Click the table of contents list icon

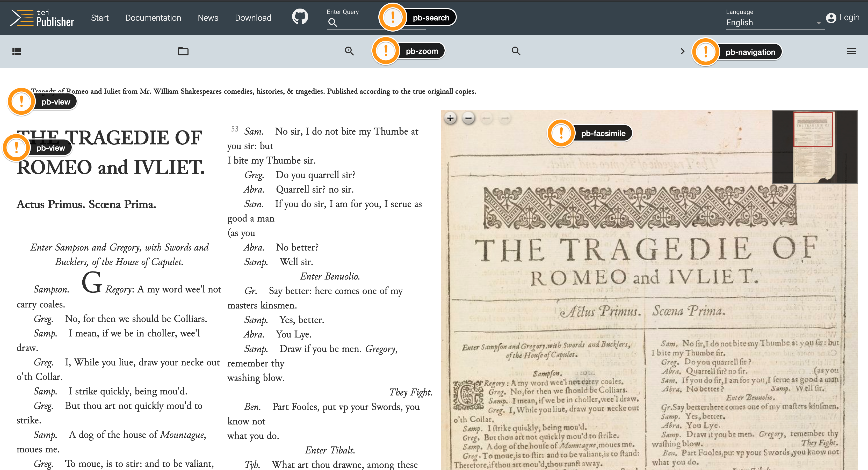tap(17, 51)
